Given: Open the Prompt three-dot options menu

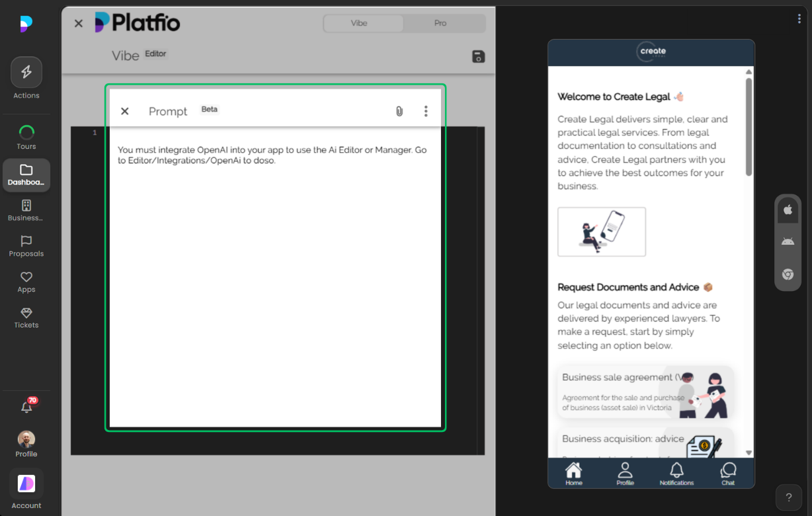Looking at the screenshot, I should pos(426,111).
